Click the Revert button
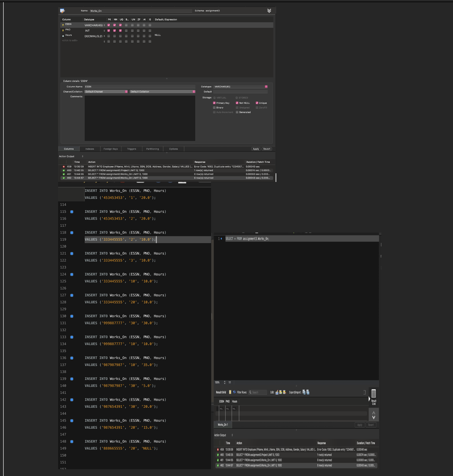 [x=266, y=149]
